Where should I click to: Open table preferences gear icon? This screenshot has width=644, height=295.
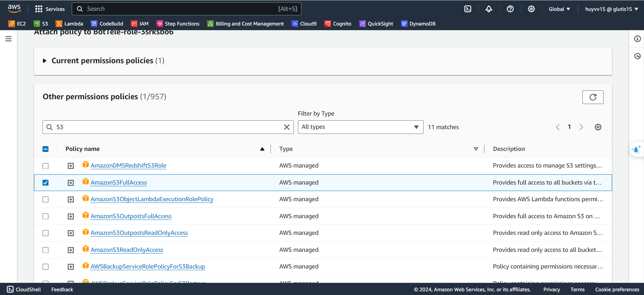(x=598, y=127)
